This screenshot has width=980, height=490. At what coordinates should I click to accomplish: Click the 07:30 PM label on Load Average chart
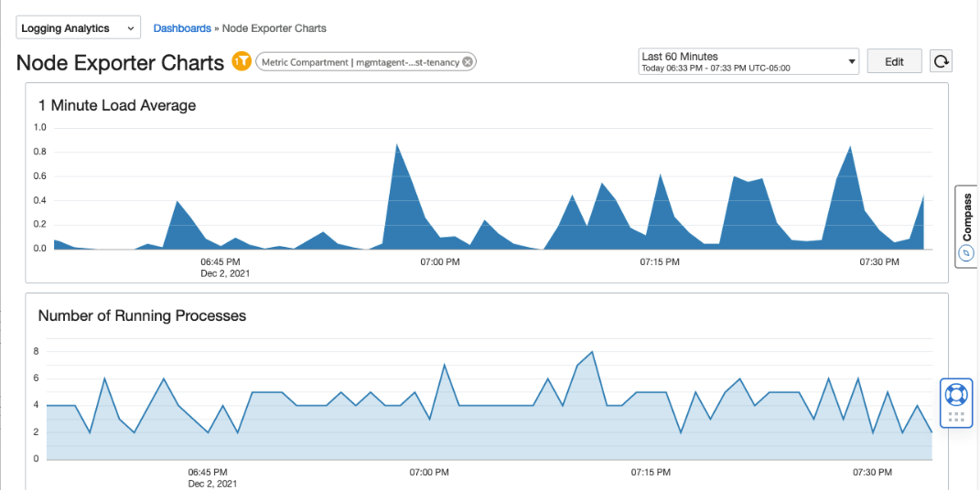tap(879, 262)
